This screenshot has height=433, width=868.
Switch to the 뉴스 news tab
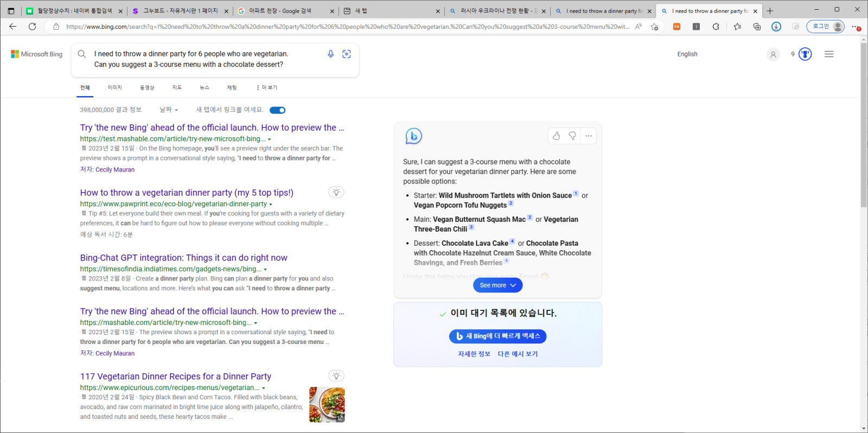click(205, 87)
